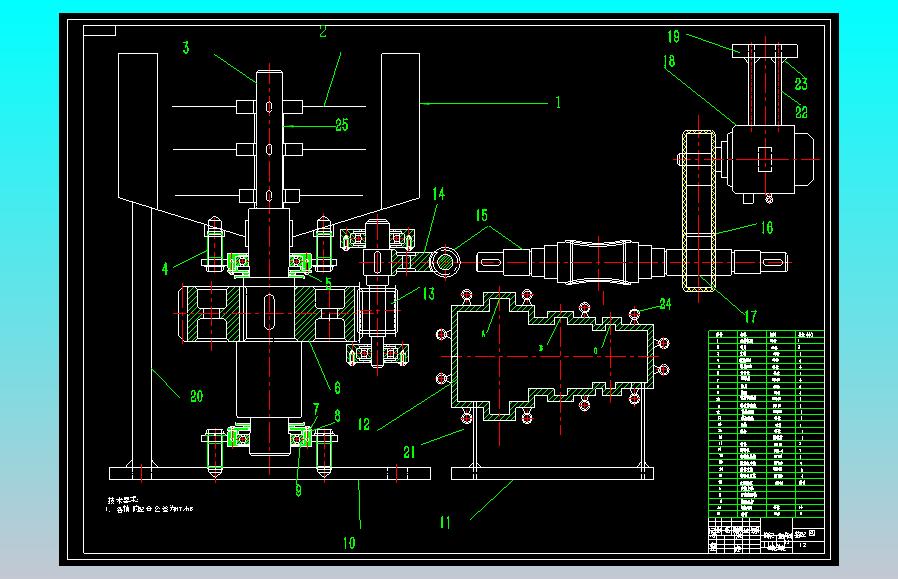Select part number 18 near the motor
898x579 pixels.
668,61
